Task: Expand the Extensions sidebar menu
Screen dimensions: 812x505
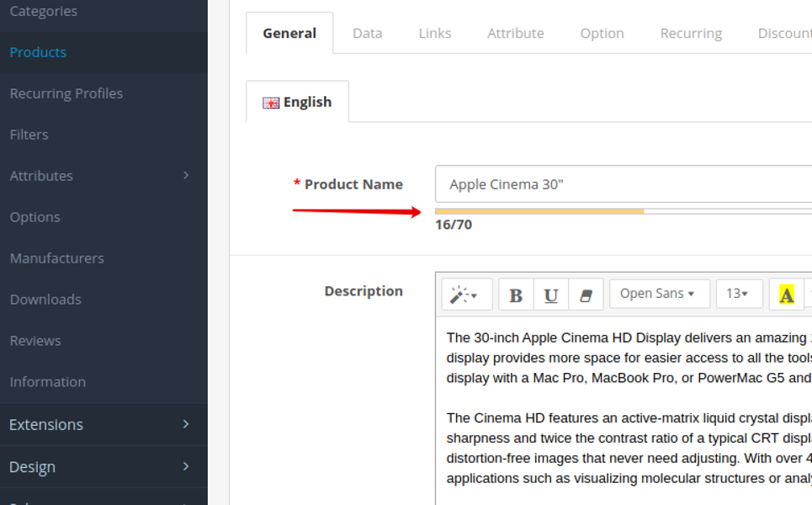Action: click(103, 424)
